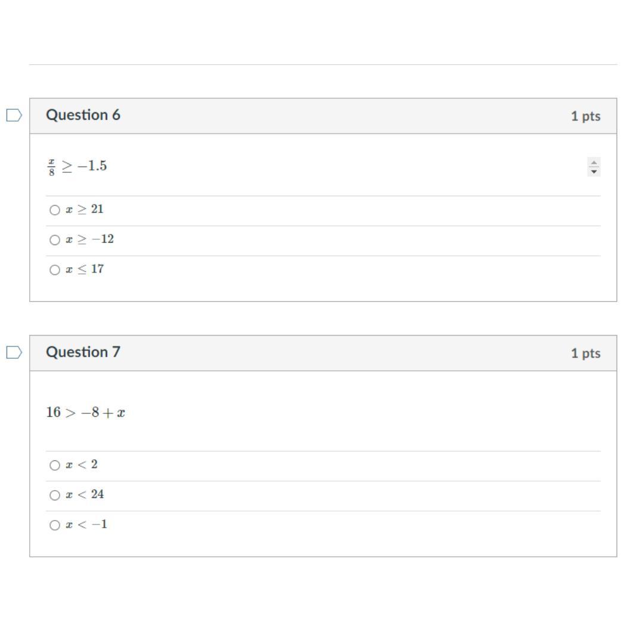The height and width of the screenshot is (644, 644).
Task: Click the 1 pts label of Question 7
Action: (586, 353)
